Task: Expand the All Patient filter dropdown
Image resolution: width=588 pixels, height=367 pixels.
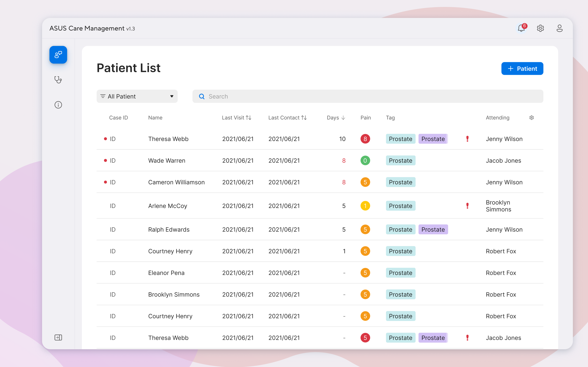Action: click(137, 96)
